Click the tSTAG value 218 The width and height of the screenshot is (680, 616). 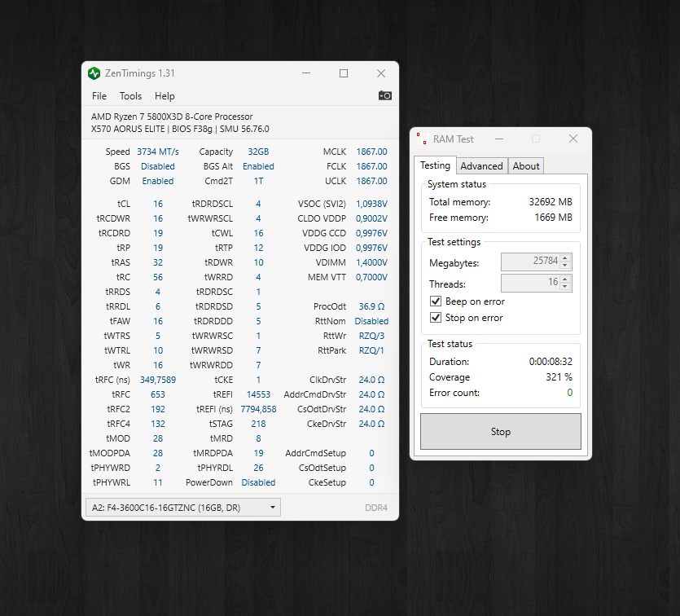click(x=258, y=424)
